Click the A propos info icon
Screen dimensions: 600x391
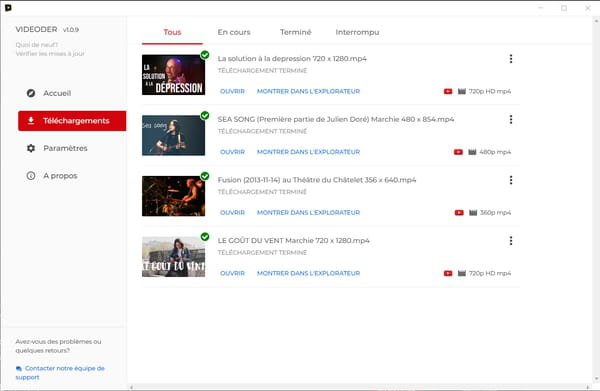coord(31,176)
